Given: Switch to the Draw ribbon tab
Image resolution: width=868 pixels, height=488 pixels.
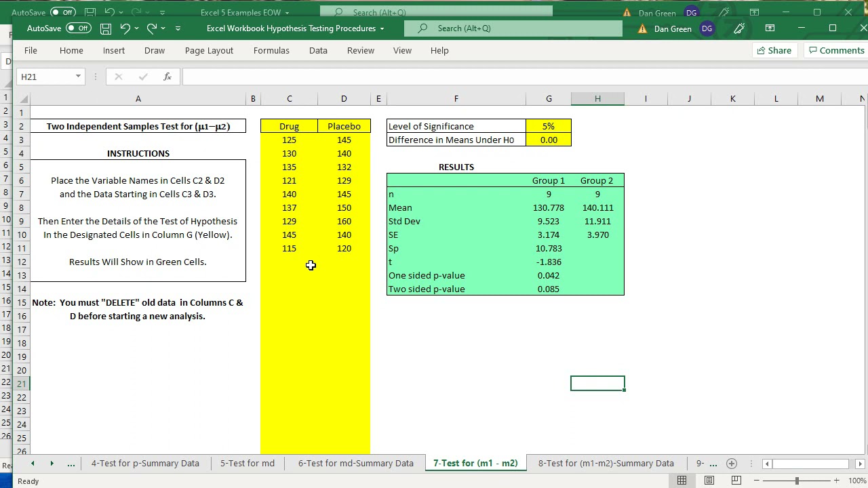Looking at the screenshot, I should click(155, 50).
